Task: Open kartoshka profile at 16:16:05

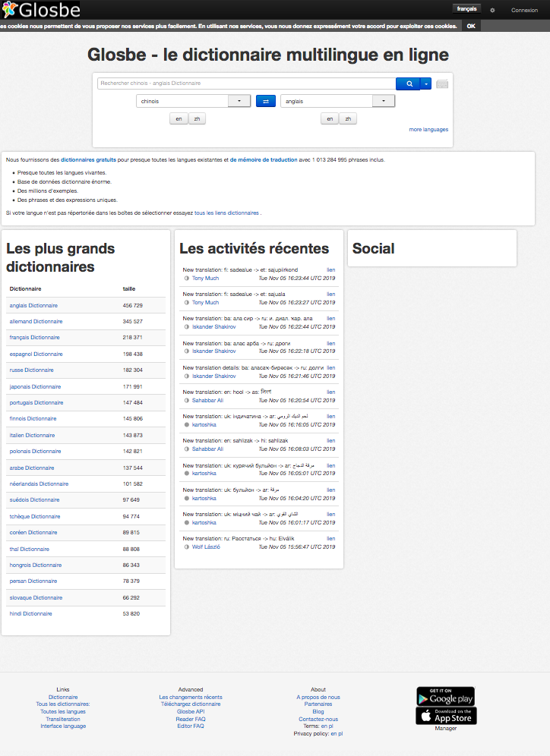Action: tap(204, 425)
